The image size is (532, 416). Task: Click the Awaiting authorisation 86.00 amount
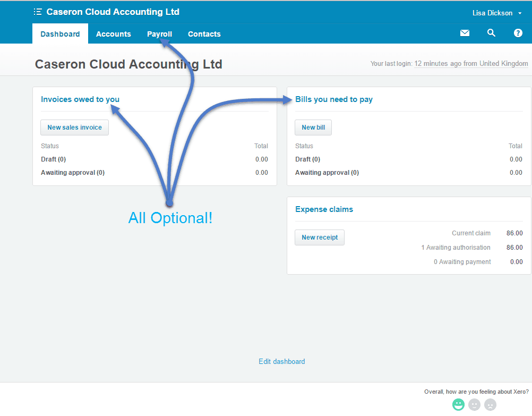coord(514,247)
